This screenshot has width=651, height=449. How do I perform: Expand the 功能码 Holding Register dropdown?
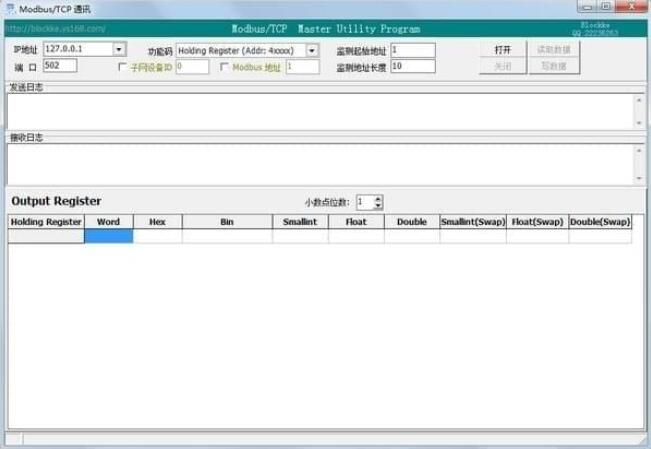click(x=311, y=50)
